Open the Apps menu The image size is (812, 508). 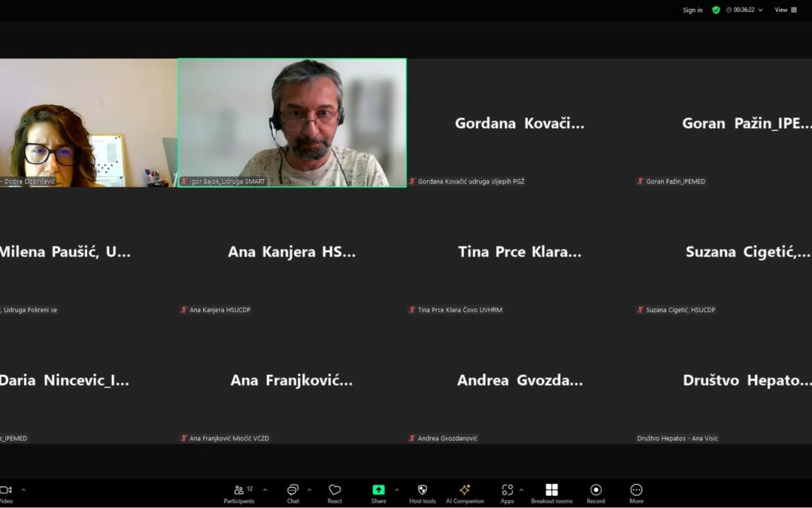coord(507,494)
